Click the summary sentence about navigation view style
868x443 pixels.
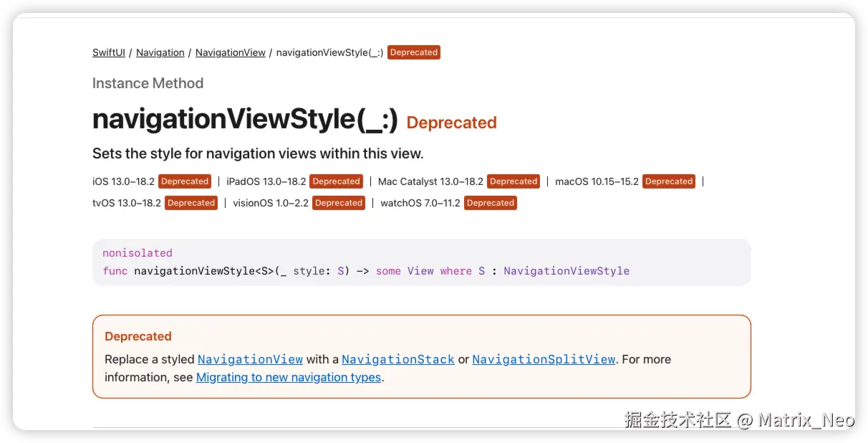pos(258,153)
